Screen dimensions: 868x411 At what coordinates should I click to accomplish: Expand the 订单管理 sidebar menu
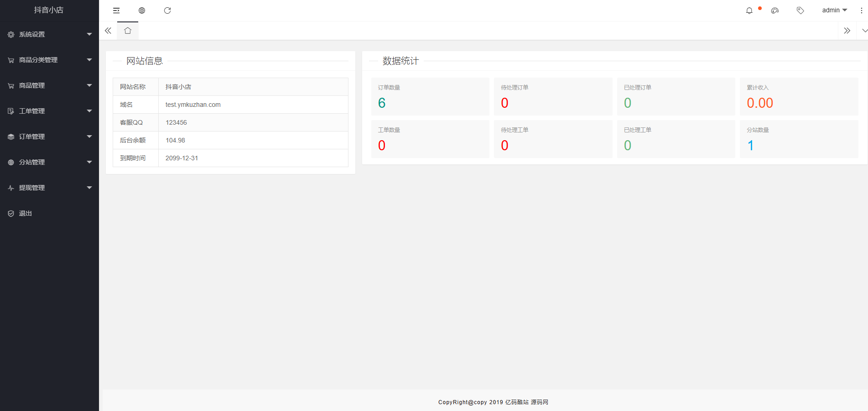tap(49, 137)
